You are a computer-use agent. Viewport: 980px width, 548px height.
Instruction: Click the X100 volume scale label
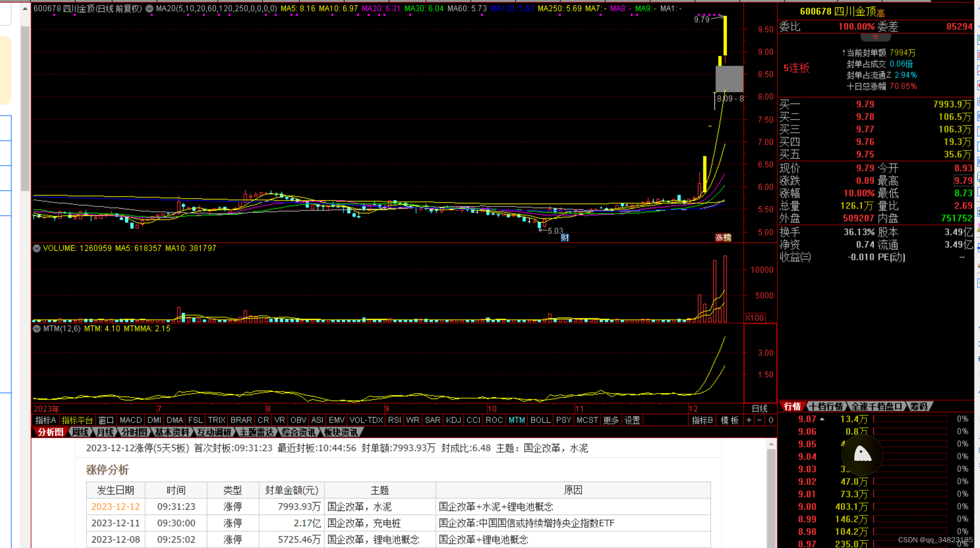755,317
